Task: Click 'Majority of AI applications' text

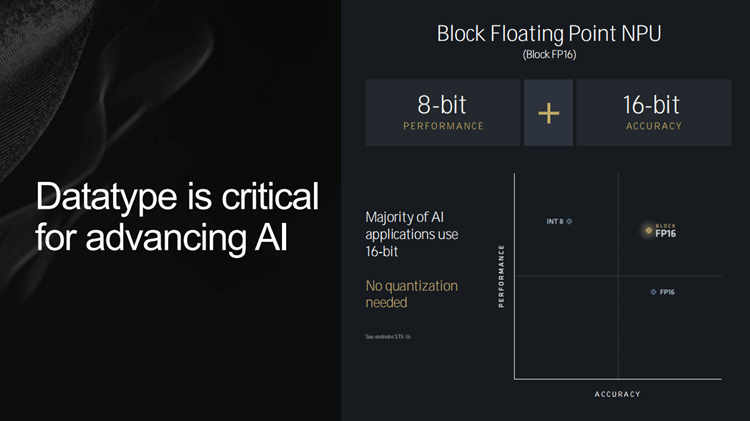Action: click(x=411, y=226)
